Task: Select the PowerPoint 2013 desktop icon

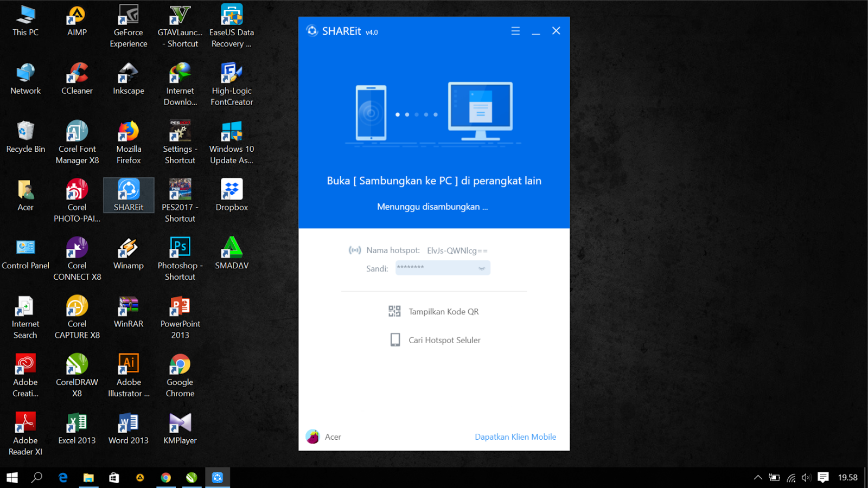Action: click(180, 318)
